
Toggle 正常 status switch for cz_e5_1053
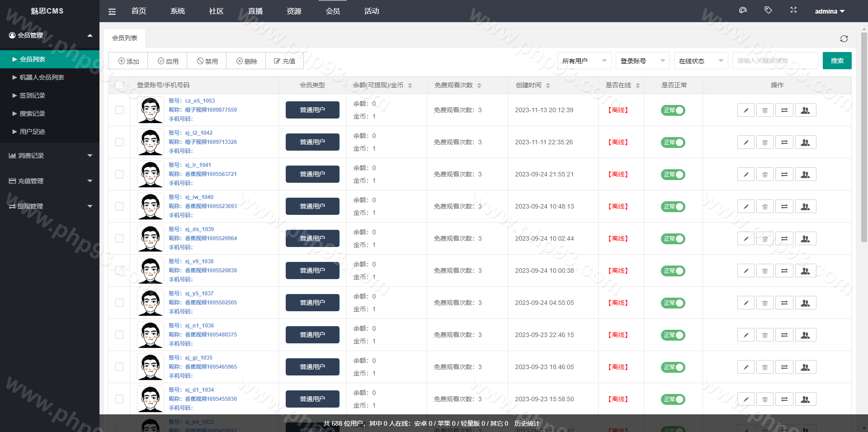coord(673,110)
